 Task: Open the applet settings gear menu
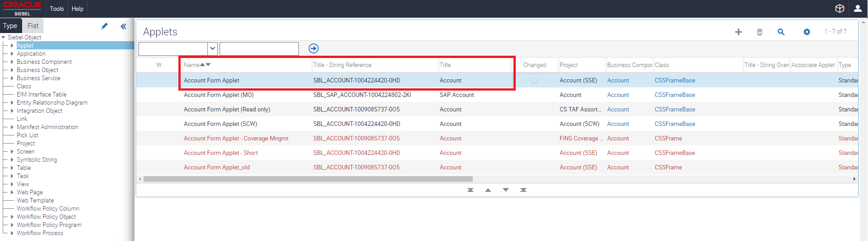[x=807, y=32]
